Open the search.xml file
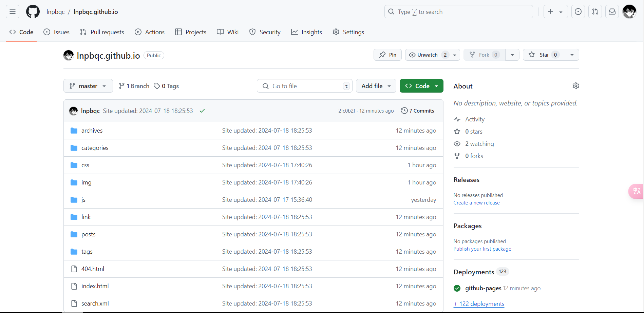644x313 pixels. point(95,304)
